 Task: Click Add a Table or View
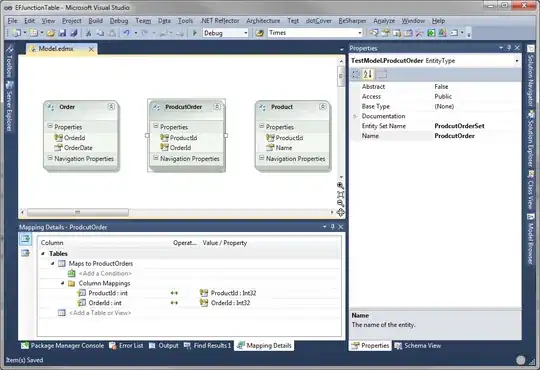point(100,313)
